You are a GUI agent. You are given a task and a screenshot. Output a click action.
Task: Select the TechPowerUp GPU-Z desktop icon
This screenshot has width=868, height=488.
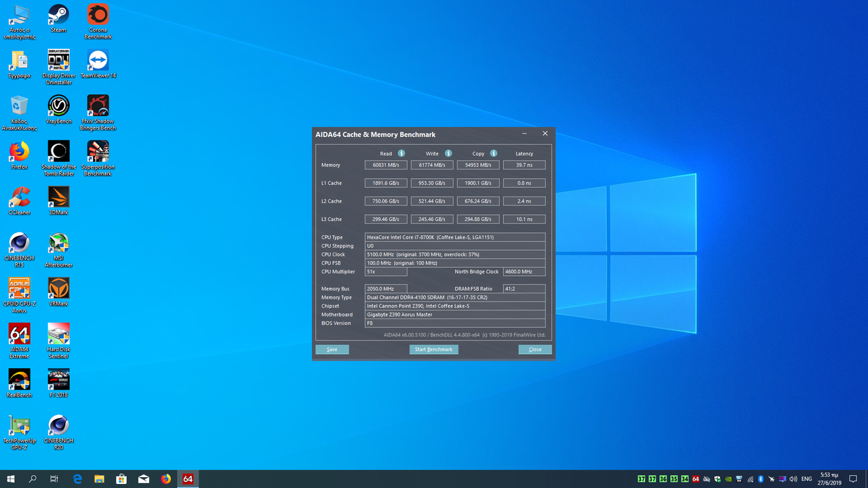click(19, 432)
